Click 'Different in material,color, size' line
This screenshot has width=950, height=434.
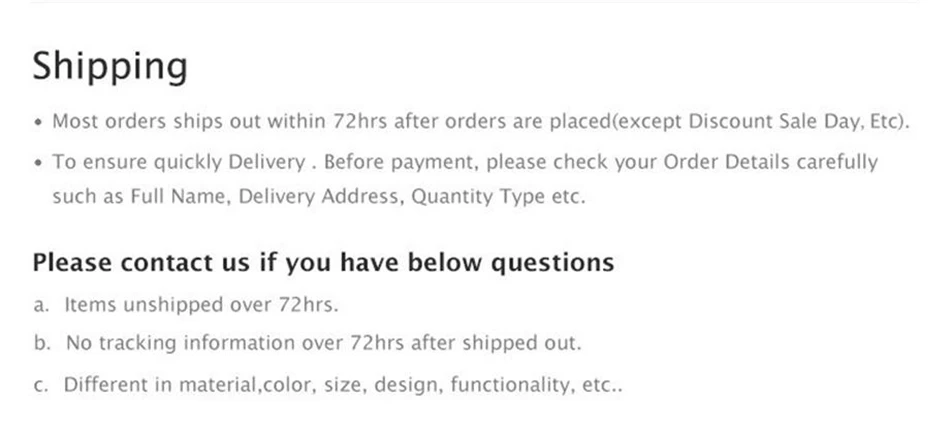pos(213,385)
